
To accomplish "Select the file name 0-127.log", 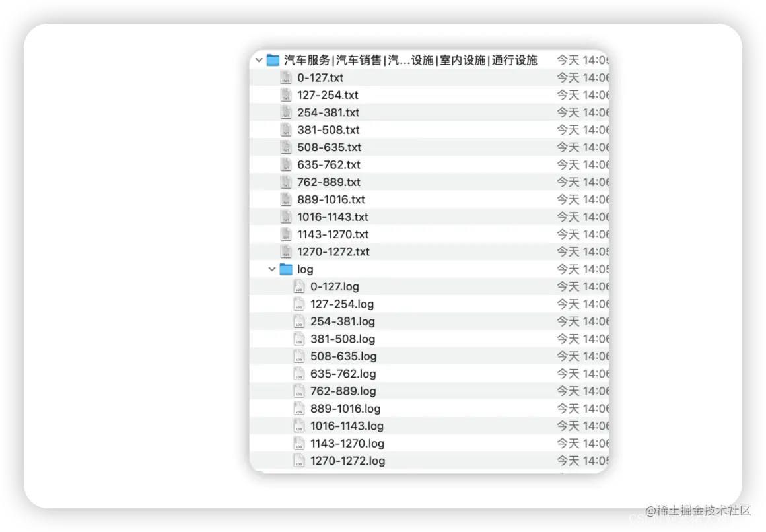I will (x=335, y=286).
